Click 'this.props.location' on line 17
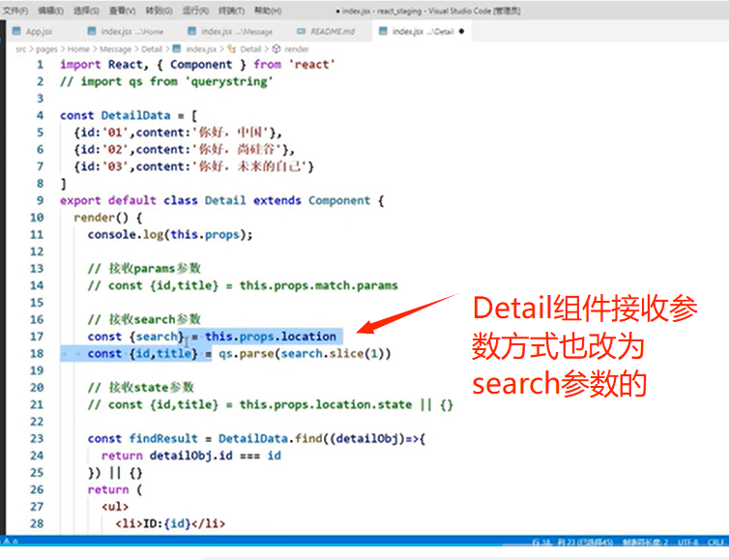 click(271, 337)
